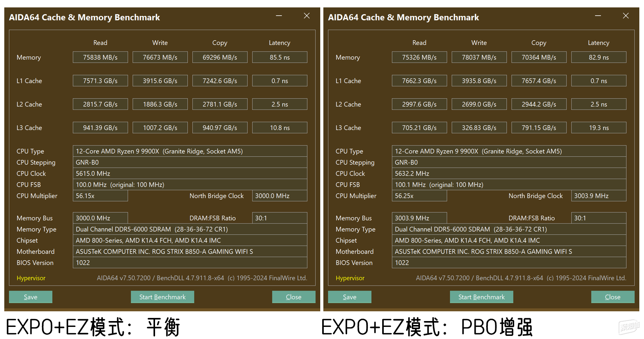Select Memory Latency 85.5 ns value
This screenshot has width=644, height=339.
(280, 57)
